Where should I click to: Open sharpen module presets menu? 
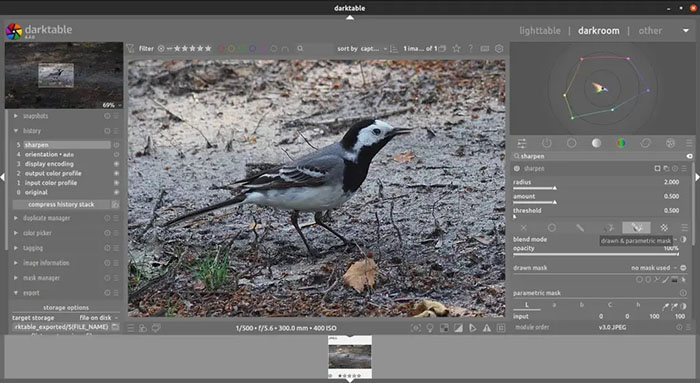tap(684, 169)
